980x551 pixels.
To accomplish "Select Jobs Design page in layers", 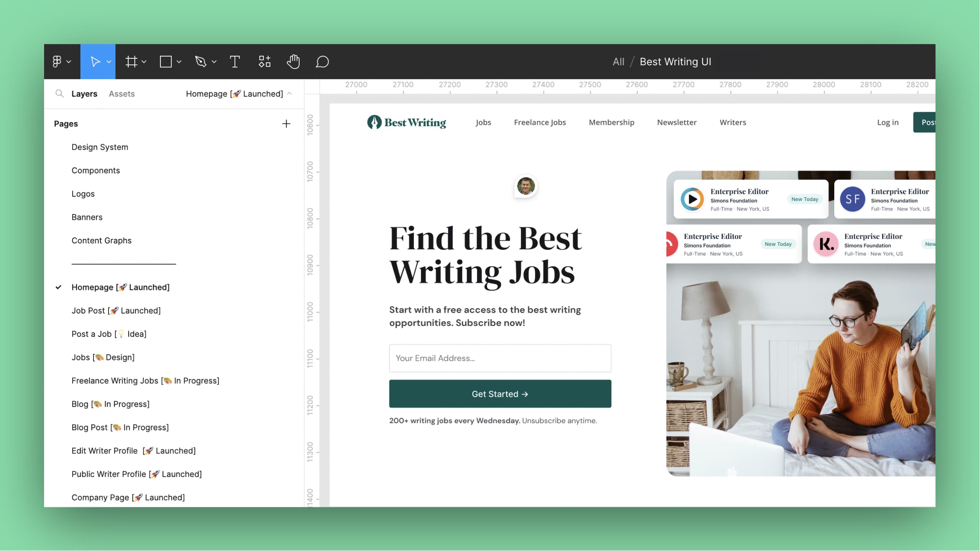I will (x=102, y=356).
